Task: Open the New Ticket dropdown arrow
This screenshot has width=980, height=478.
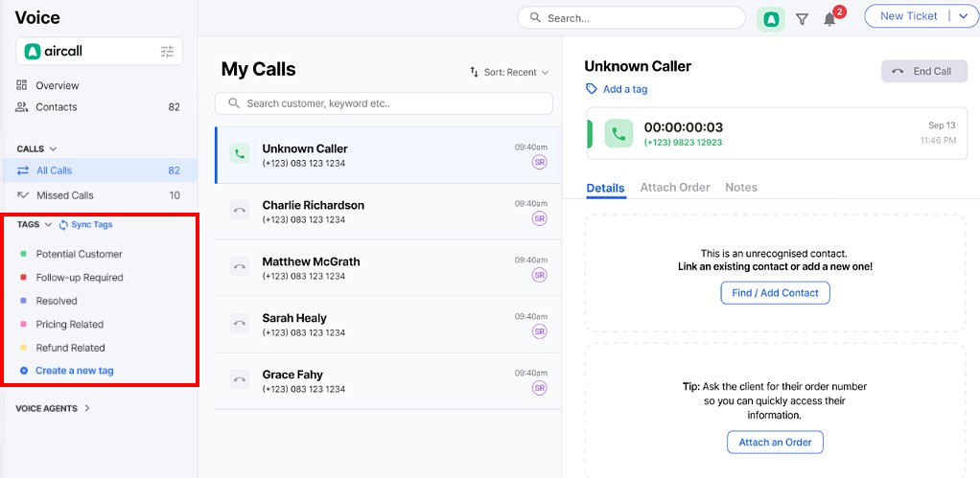Action: [x=963, y=16]
